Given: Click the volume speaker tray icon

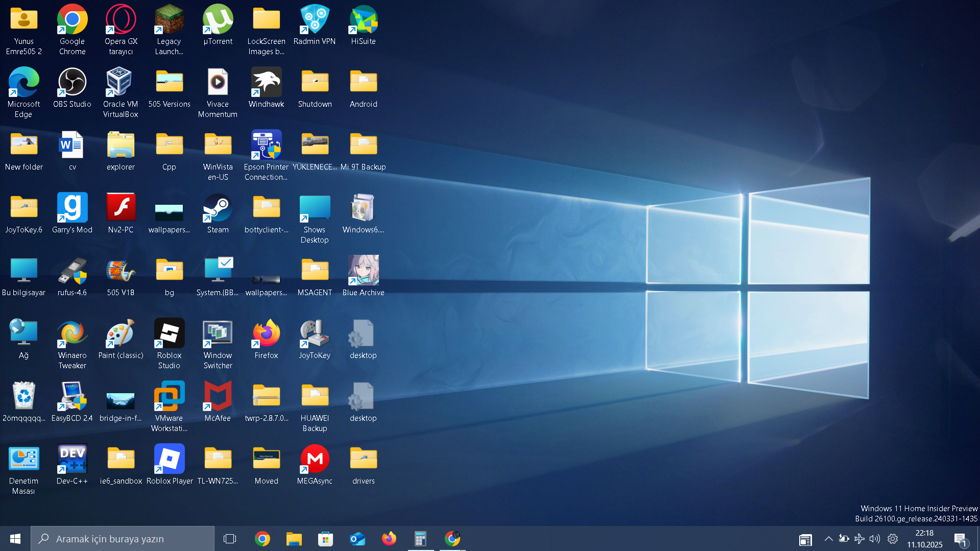Looking at the screenshot, I should pos(875,539).
